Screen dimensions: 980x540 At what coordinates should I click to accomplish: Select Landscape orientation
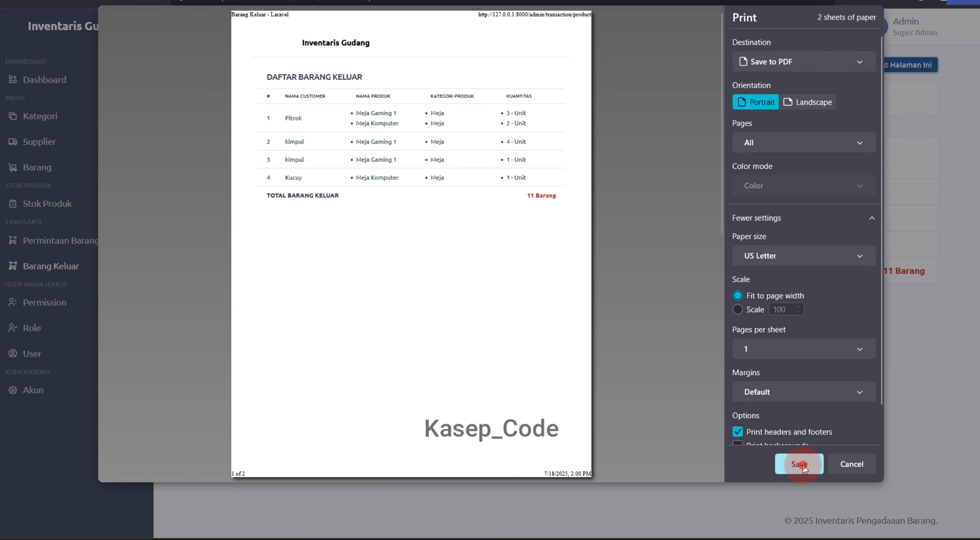(x=807, y=102)
